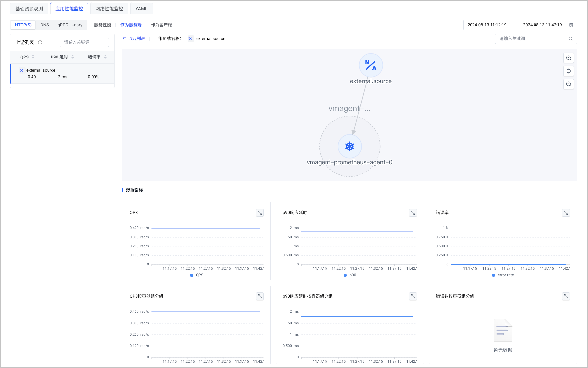
Task: Focus the topology keyword search field
Action: (x=536, y=39)
